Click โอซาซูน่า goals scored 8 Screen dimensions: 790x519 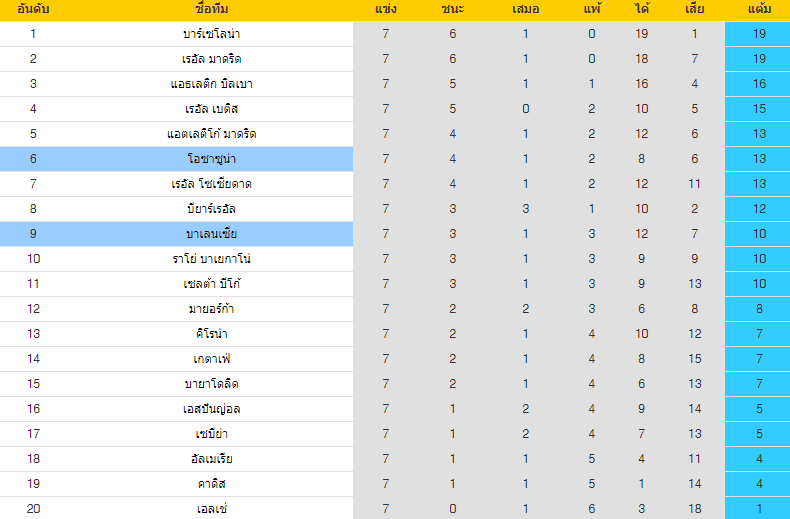tap(641, 159)
